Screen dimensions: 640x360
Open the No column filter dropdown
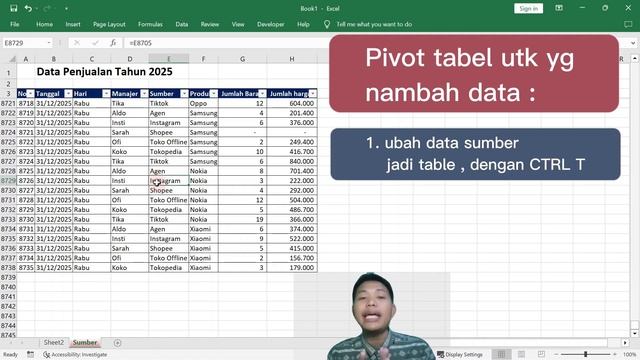31,94
